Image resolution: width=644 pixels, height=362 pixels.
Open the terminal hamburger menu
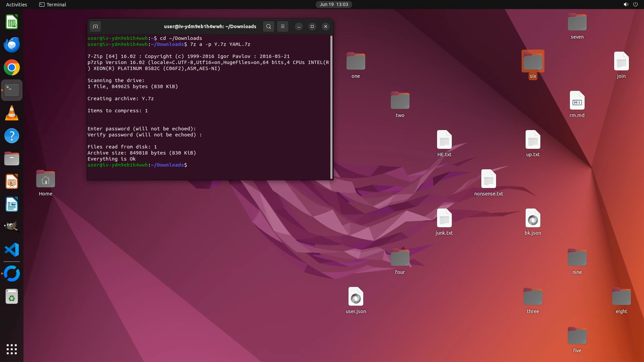pyautogui.click(x=283, y=26)
